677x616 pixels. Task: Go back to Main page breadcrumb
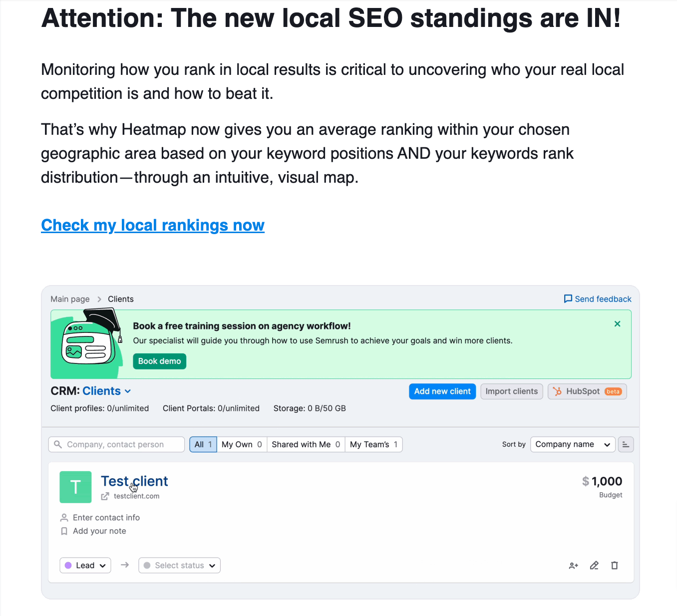pyautogui.click(x=70, y=299)
